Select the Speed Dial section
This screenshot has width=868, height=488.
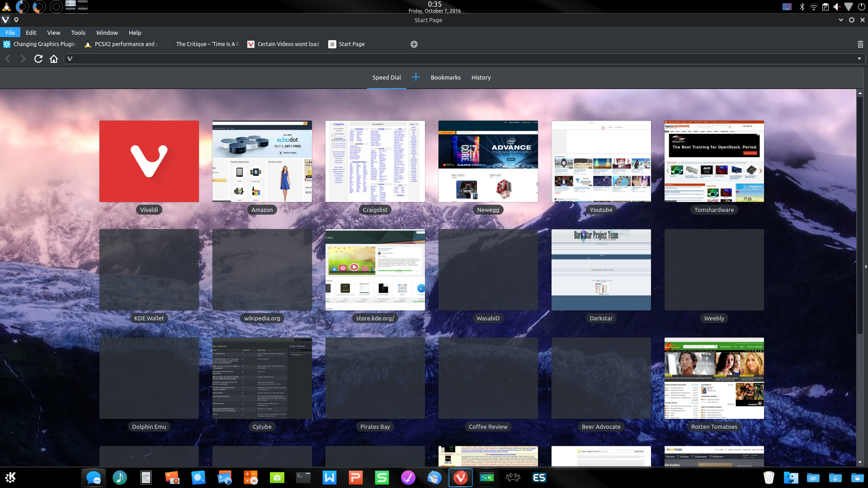(387, 78)
